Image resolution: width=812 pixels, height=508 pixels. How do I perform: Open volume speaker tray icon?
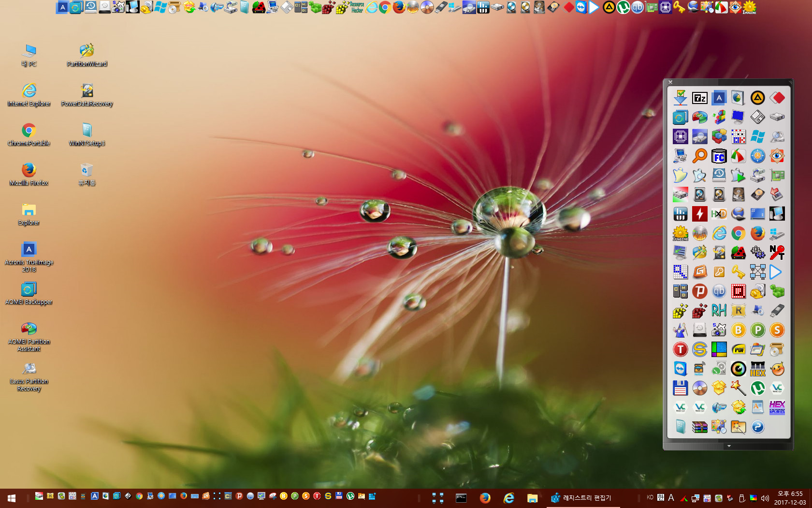tap(765, 498)
